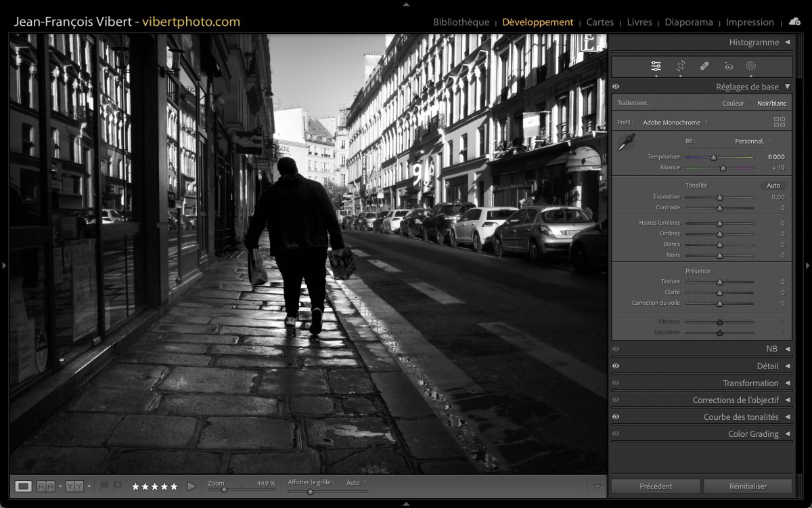This screenshot has height=508, width=812.
Task: Open the cloud sync status icon
Action: [x=794, y=22]
